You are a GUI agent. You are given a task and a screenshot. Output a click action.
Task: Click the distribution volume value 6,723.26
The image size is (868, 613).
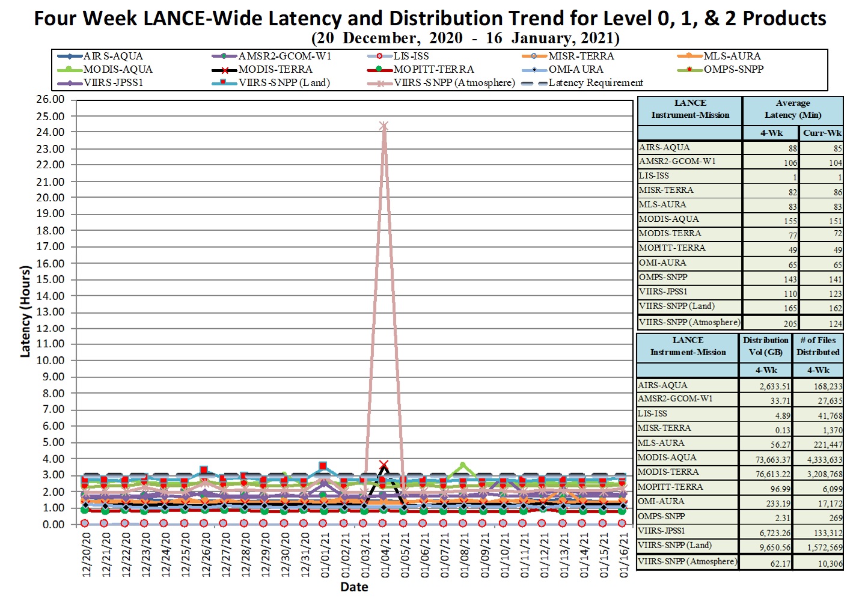click(x=775, y=533)
